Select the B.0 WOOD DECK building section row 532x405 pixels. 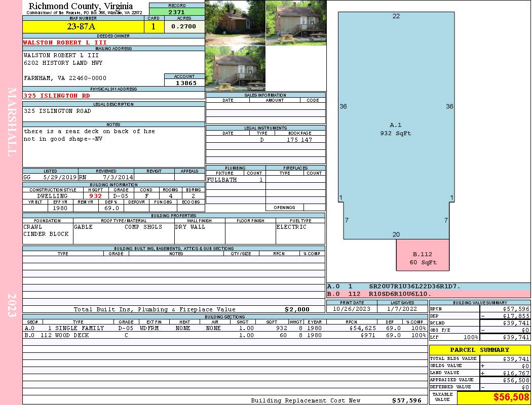pos(224,335)
